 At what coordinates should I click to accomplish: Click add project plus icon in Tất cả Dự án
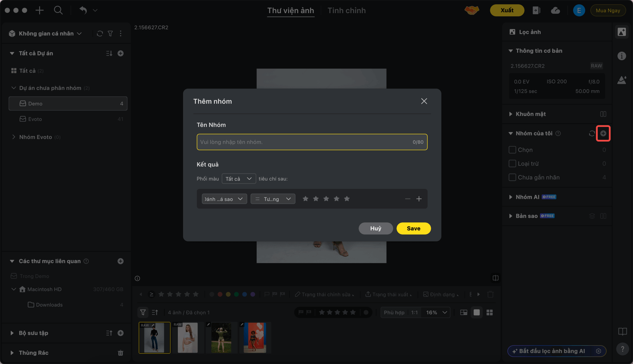(x=120, y=53)
